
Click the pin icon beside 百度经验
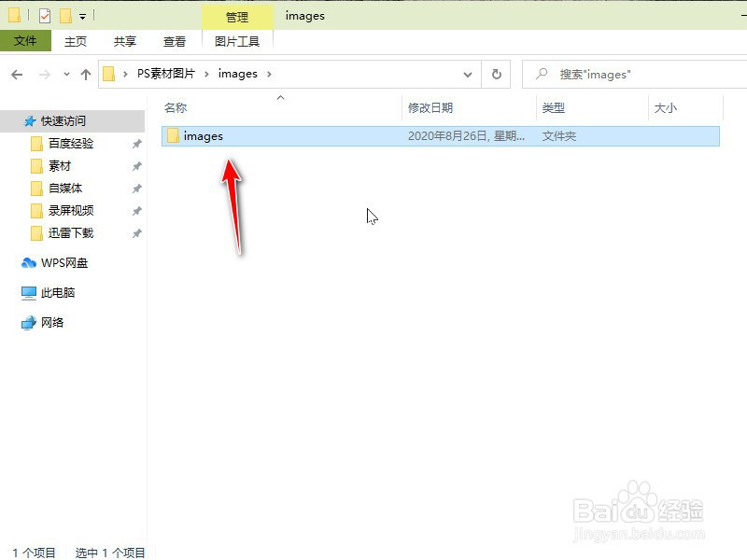click(136, 144)
